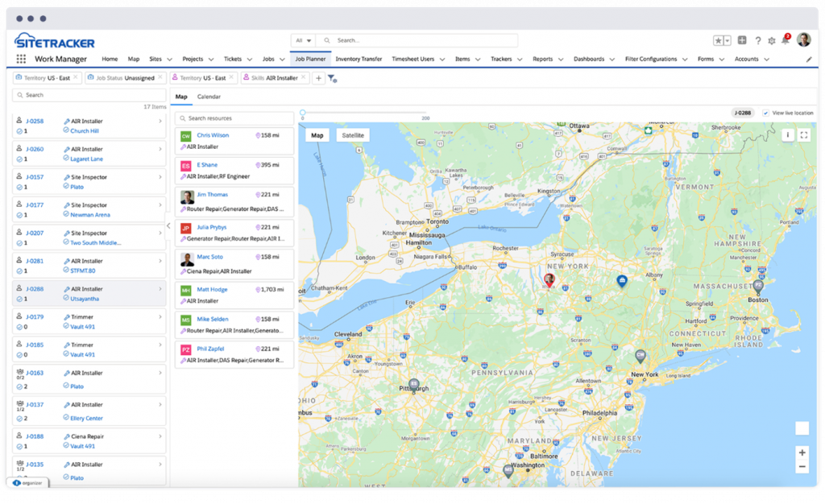Select the Map view button on map
The image size is (825, 504).
(317, 135)
